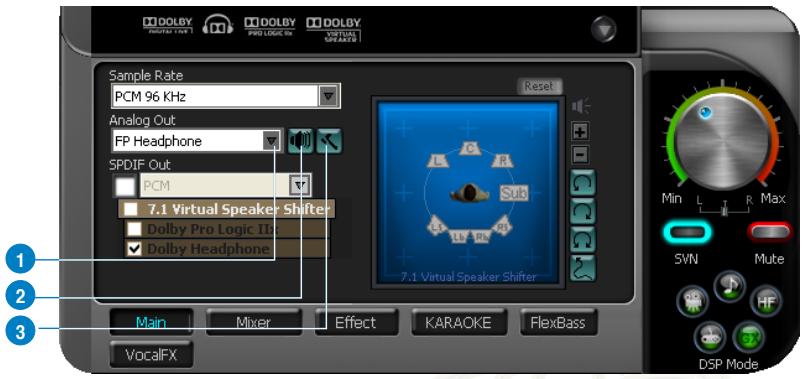Click the FP Headphone field text
Image resolution: width=804 pixels, height=379 pixels.
point(158,142)
